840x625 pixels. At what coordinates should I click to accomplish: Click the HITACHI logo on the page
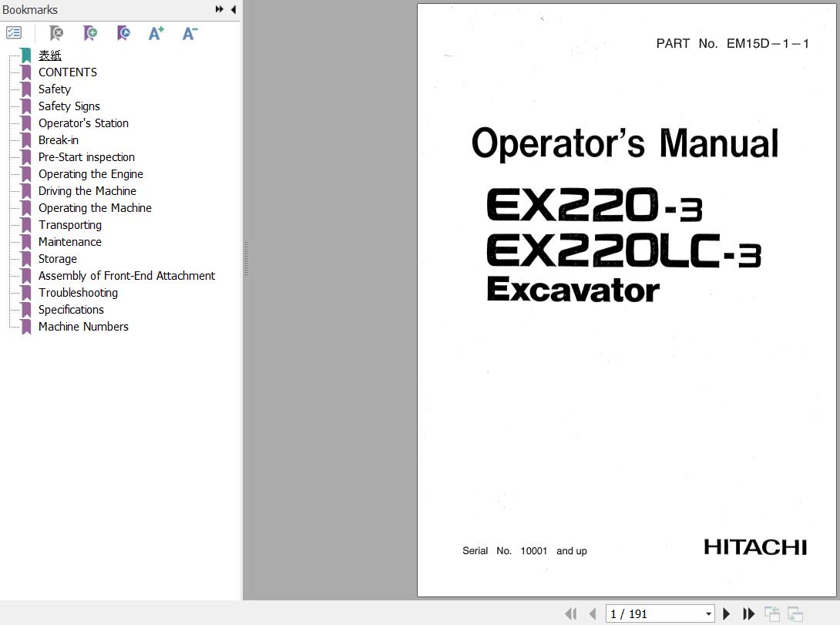754,547
